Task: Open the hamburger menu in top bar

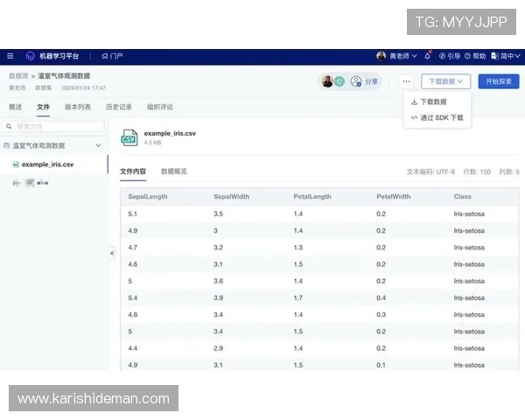Action: 10,56
